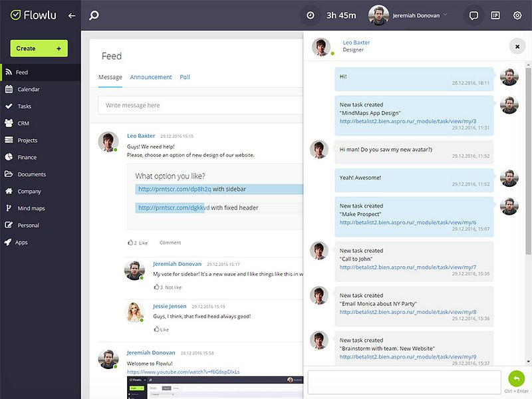
Task: Open the Call to John task link
Action: click(x=408, y=267)
